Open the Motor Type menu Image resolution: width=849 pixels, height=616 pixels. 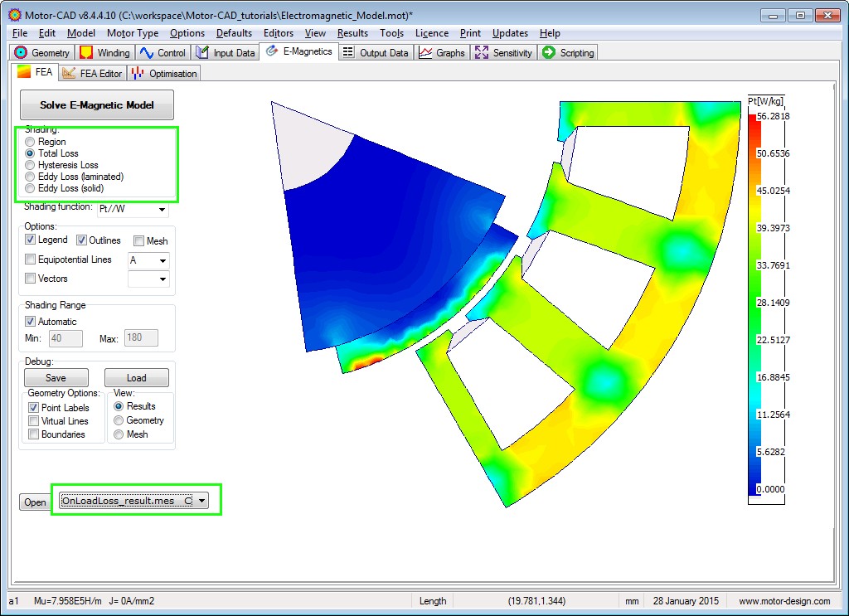(x=133, y=33)
